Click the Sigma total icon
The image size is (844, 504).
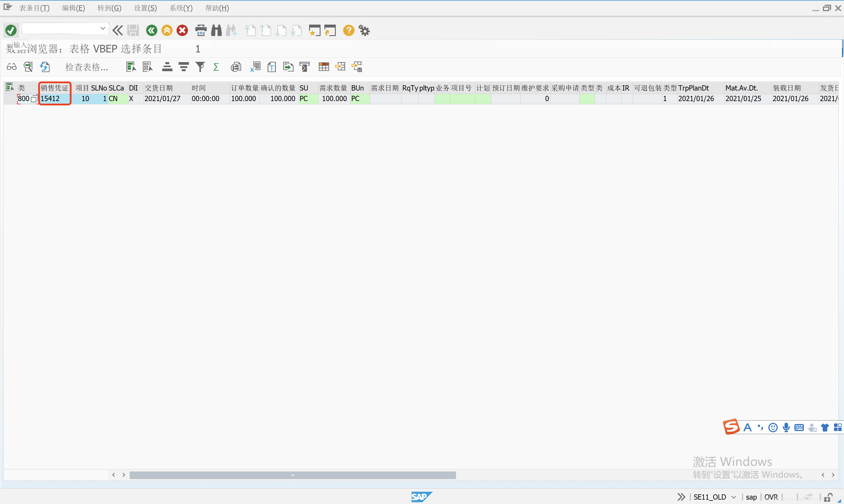(216, 67)
